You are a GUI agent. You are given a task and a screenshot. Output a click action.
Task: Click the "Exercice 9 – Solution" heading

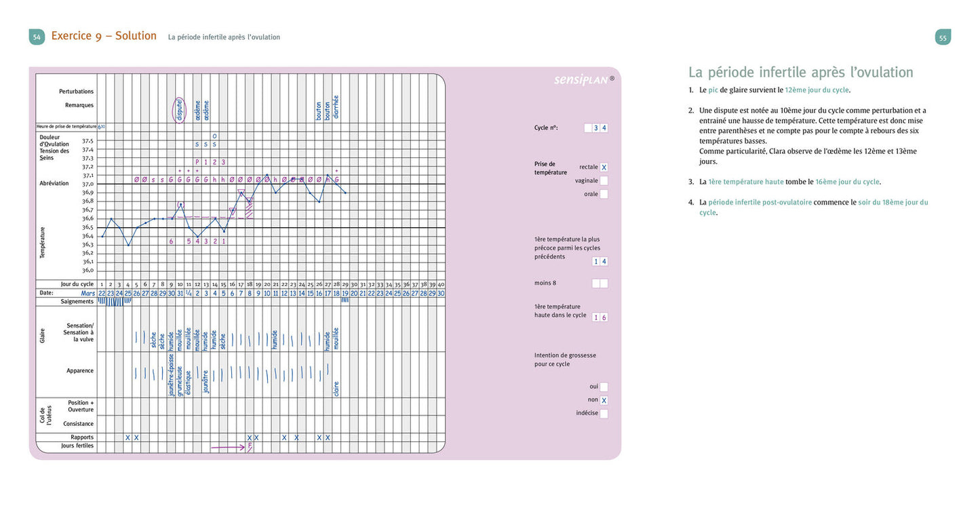104,36
